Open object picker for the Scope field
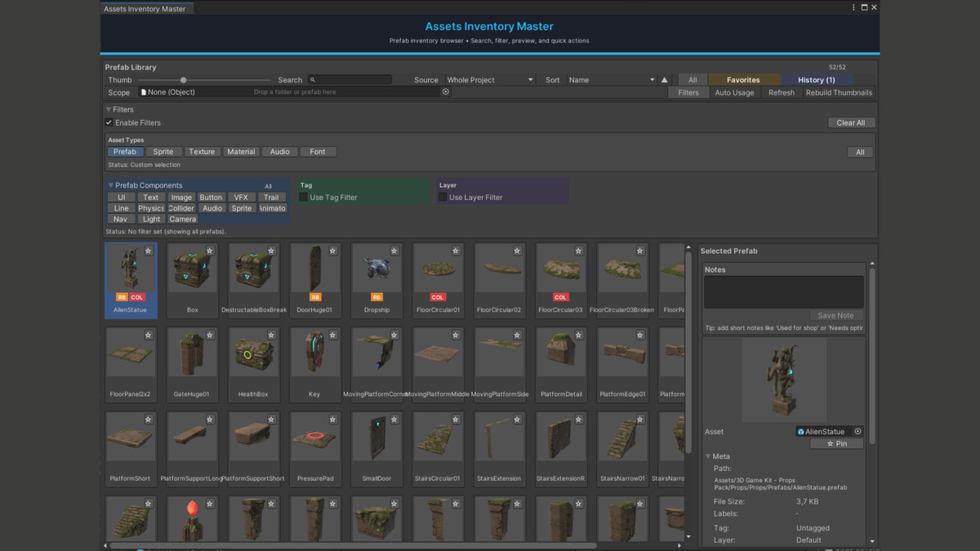The height and width of the screenshot is (551, 980). pos(446,92)
